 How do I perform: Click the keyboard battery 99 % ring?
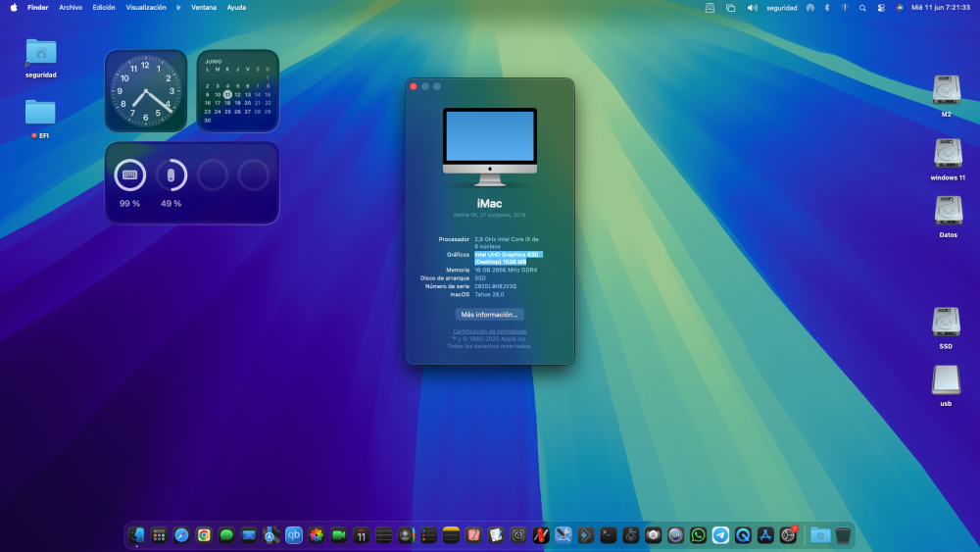(x=130, y=176)
